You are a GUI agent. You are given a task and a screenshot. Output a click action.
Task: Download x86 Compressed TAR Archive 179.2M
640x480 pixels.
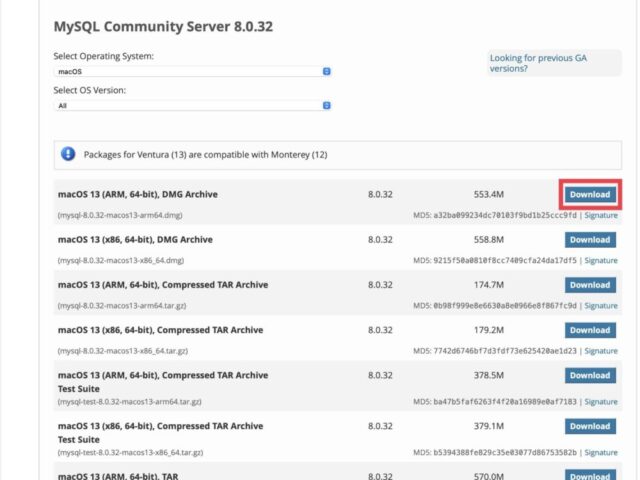pos(590,330)
